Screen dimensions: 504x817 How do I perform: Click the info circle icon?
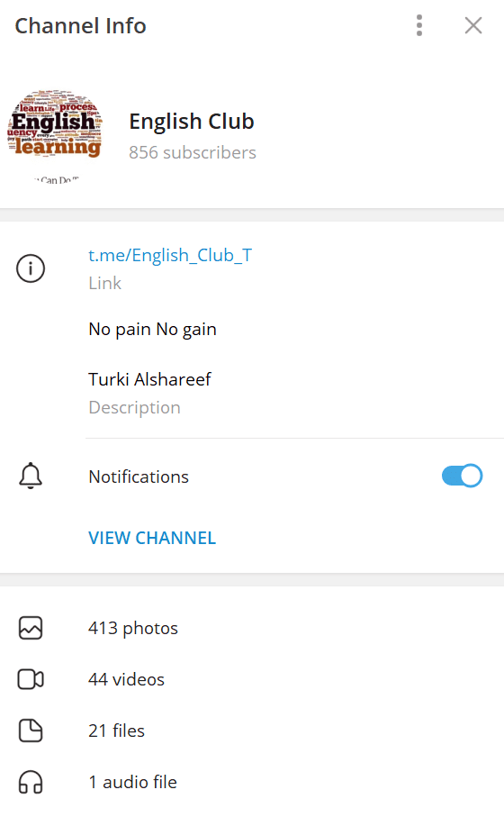pos(31,268)
